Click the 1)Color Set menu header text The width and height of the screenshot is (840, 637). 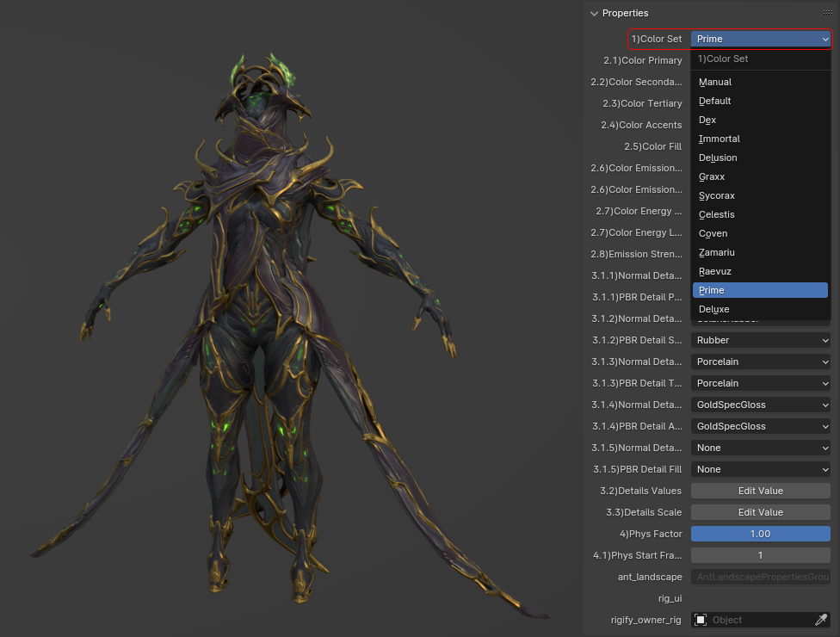723,59
